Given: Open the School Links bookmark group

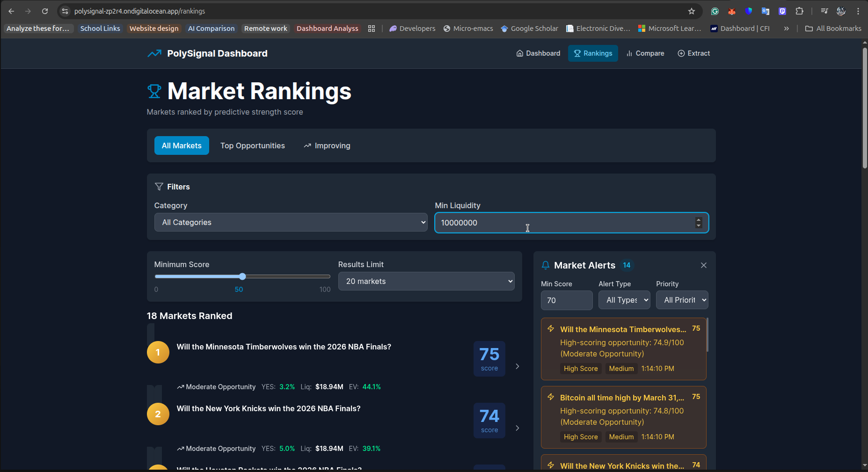Looking at the screenshot, I should pyautogui.click(x=100, y=29).
